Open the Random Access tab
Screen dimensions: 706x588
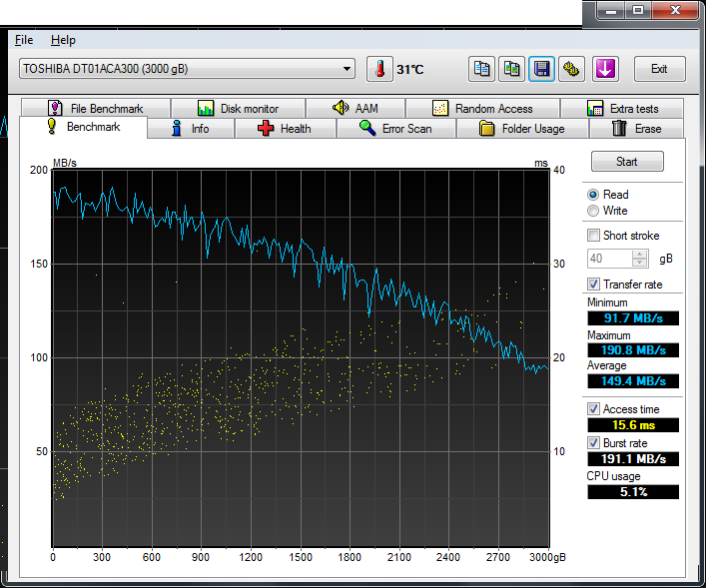point(483,108)
